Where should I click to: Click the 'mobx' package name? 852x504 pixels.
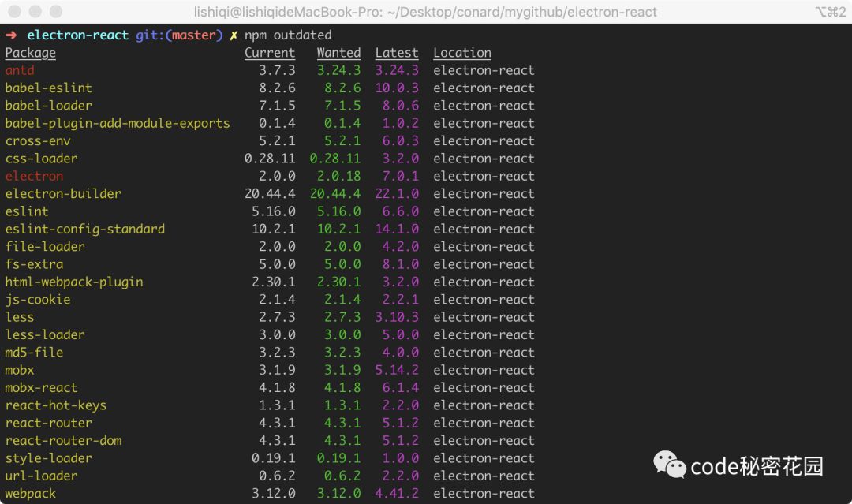pyautogui.click(x=20, y=370)
